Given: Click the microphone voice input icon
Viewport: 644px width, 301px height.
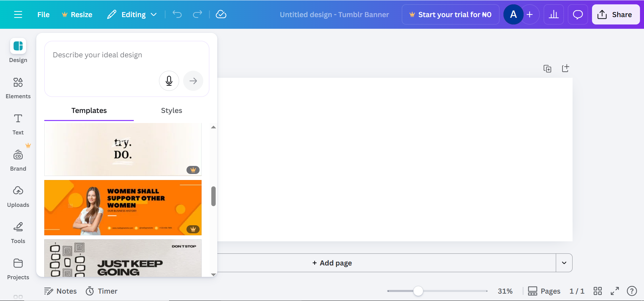Looking at the screenshot, I should (169, 81).
